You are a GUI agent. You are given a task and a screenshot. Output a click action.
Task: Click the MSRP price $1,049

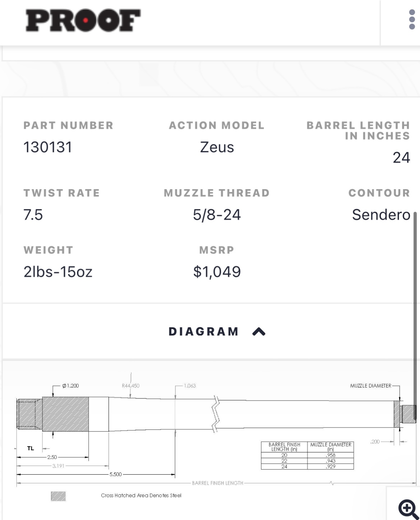tap(217, 271)
